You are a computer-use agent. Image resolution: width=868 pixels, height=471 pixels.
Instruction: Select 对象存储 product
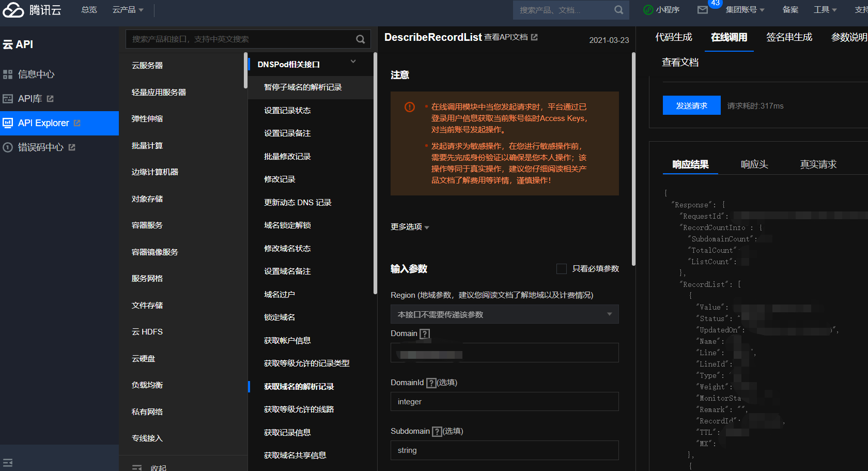pos(147,199)
